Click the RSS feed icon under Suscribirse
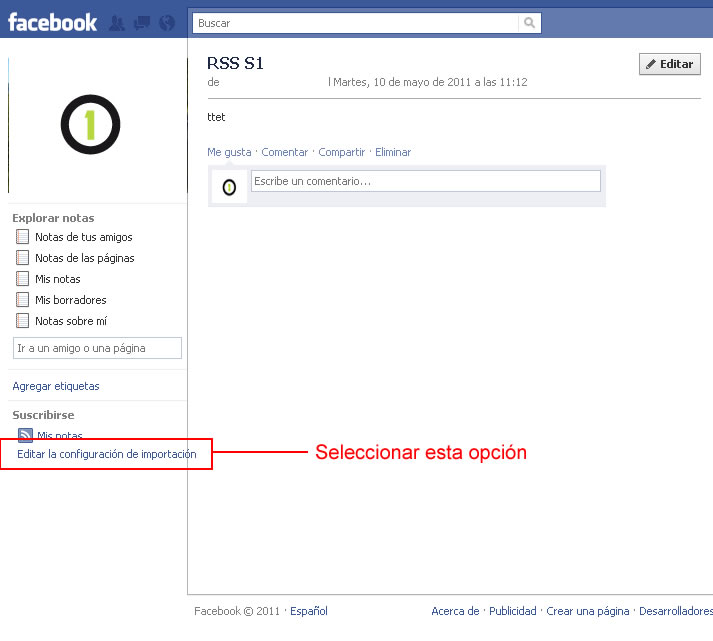 pos(25,434)
